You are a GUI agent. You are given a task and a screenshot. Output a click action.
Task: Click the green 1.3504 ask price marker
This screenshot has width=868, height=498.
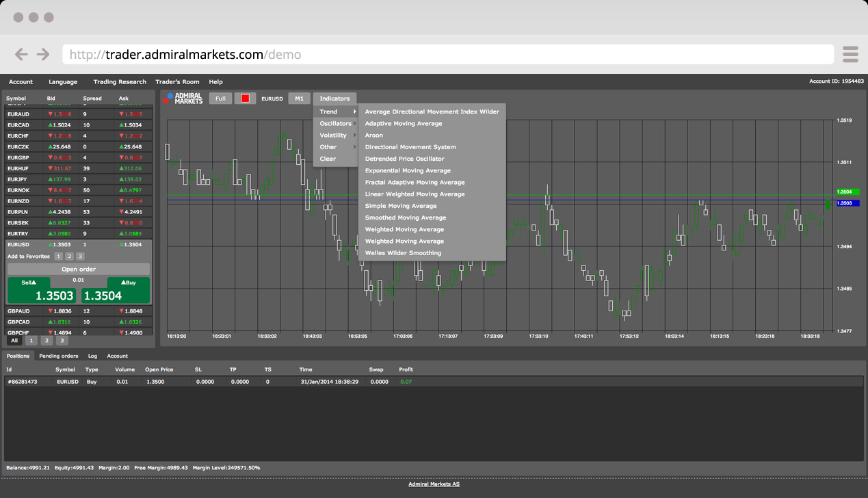847,192
